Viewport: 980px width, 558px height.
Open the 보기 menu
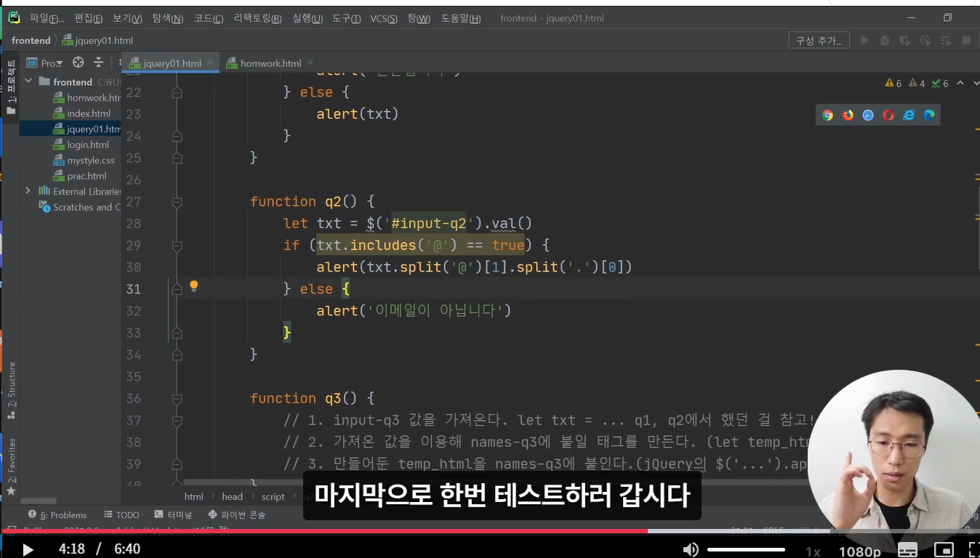click(127, 18)
